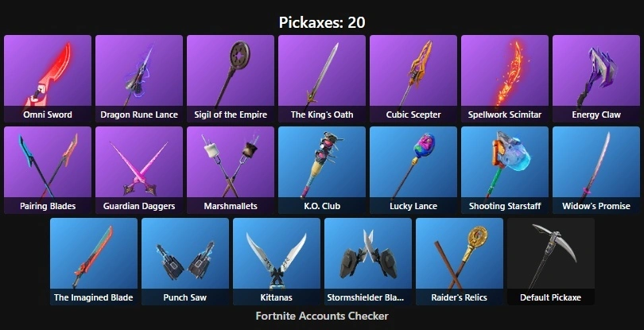The height and width of the screenshot is (330, 644).
Task: Select the Stormshielder Blades tile
Action: (368, 262)
